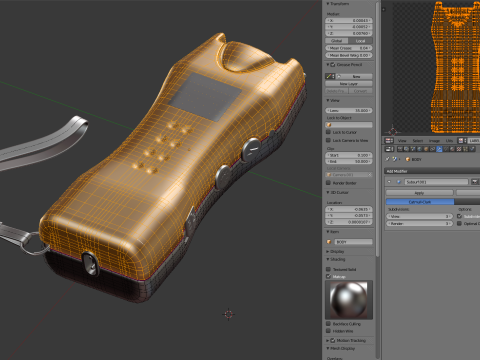Viewport: 480px width, 360px height.
Task: Open the Mesh Data properties tab icon
Action: [446, 149]
